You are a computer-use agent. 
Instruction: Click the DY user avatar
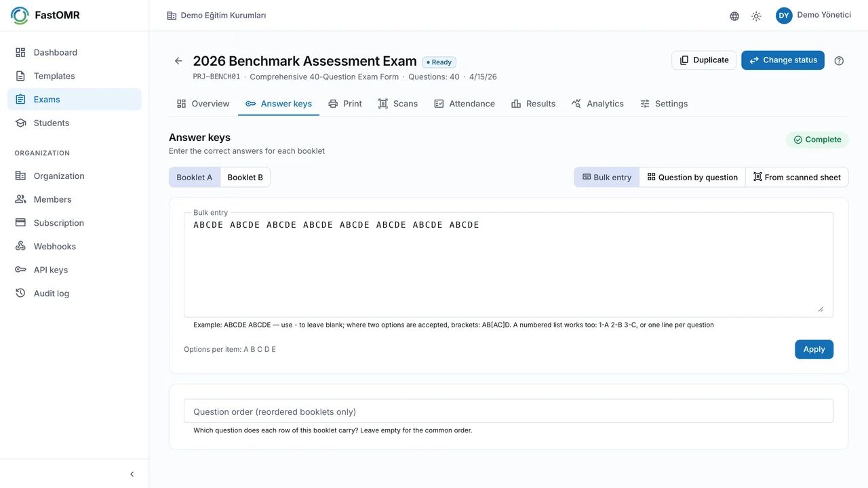tap(784, 16)
